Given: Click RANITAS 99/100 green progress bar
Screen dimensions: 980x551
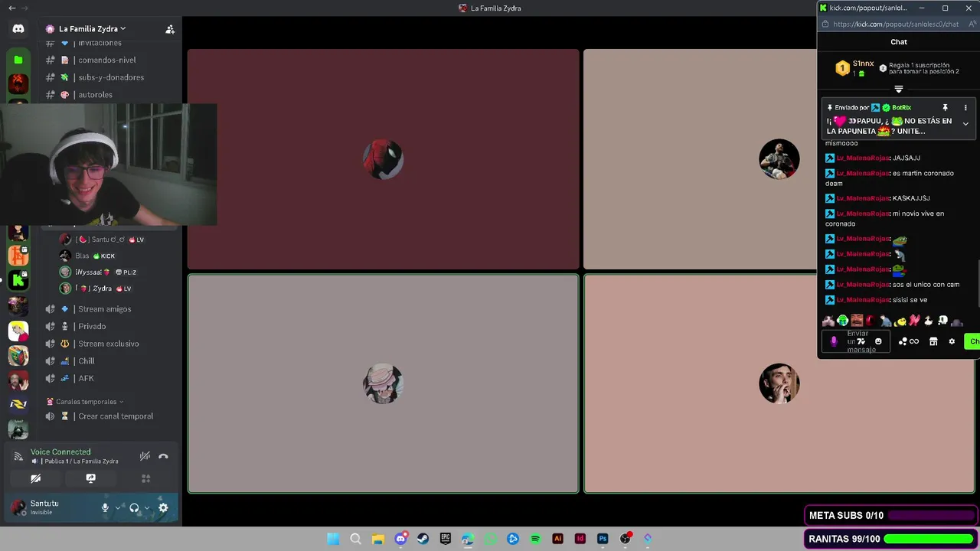Looking at the screenshot, I should tap(928, 539).
